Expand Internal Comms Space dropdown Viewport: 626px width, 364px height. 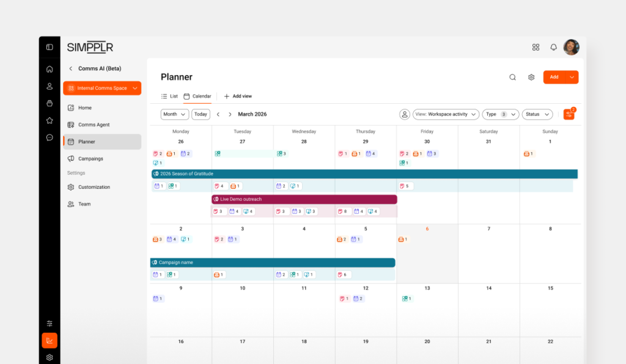(x=102, y=88)
